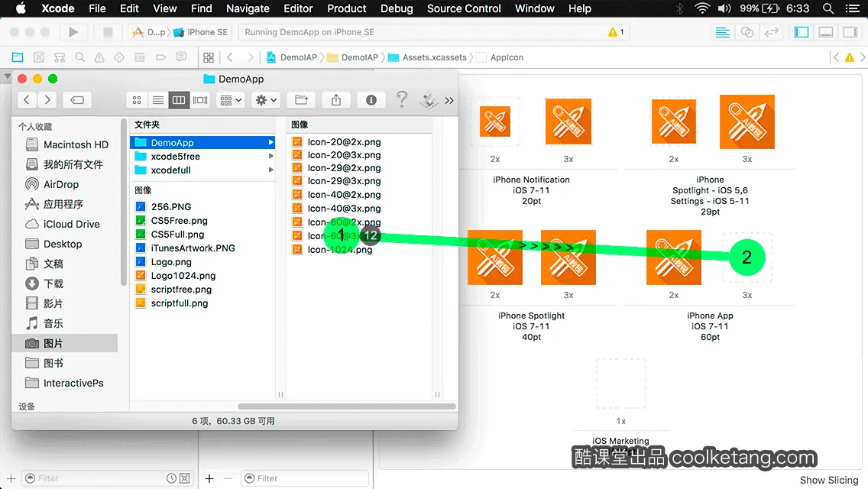Open related items grid in jump bar

click(x=209, y=57)
